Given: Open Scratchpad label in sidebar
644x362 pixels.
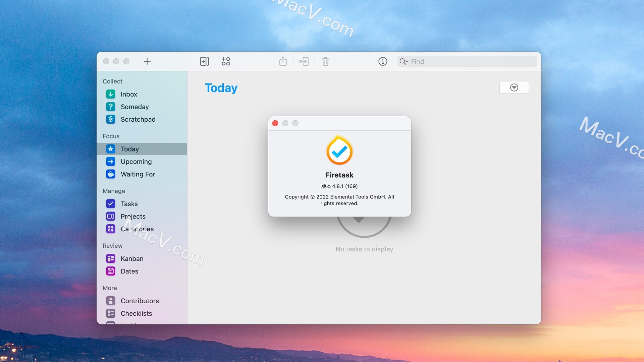Looking at the screenshot, I should (x=138, y=119).
